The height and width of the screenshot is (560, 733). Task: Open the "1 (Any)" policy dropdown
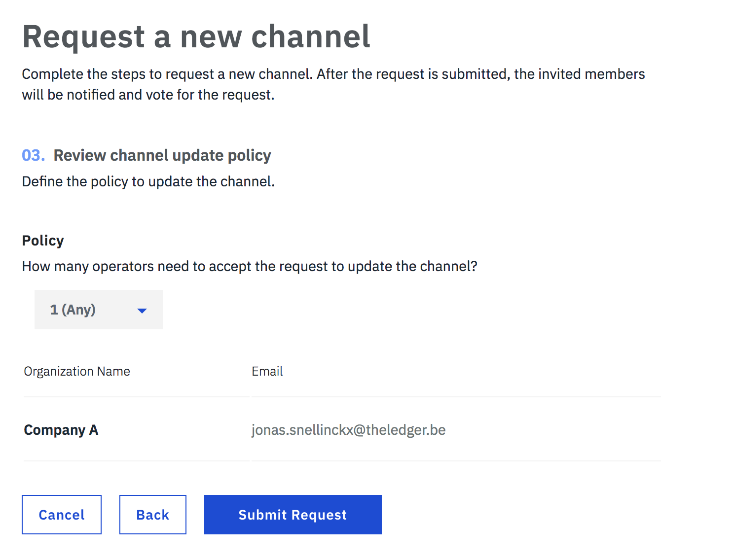tap(98, 310)
